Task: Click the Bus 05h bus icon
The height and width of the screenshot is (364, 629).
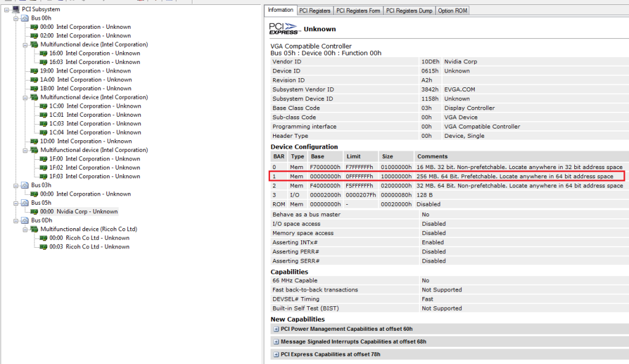Action: click(x=25, y=203)
